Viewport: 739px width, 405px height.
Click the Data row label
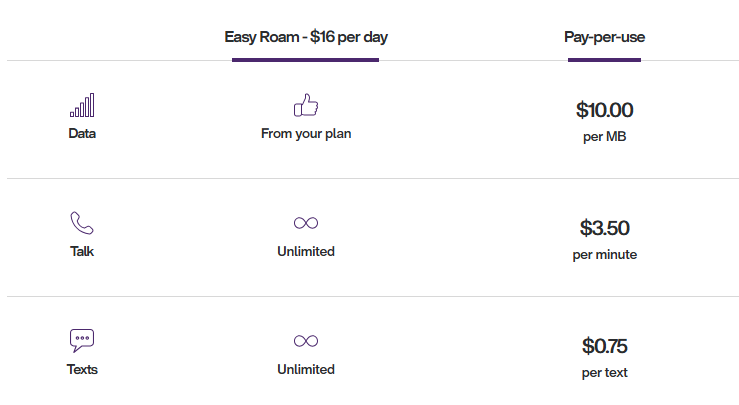pos(82,133)
